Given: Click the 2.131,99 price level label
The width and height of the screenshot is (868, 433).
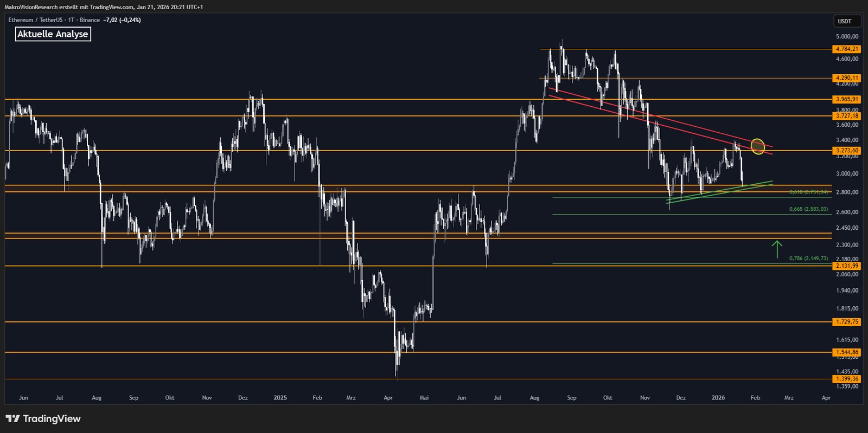Looking at the screenshot, I should click(847, 266).
